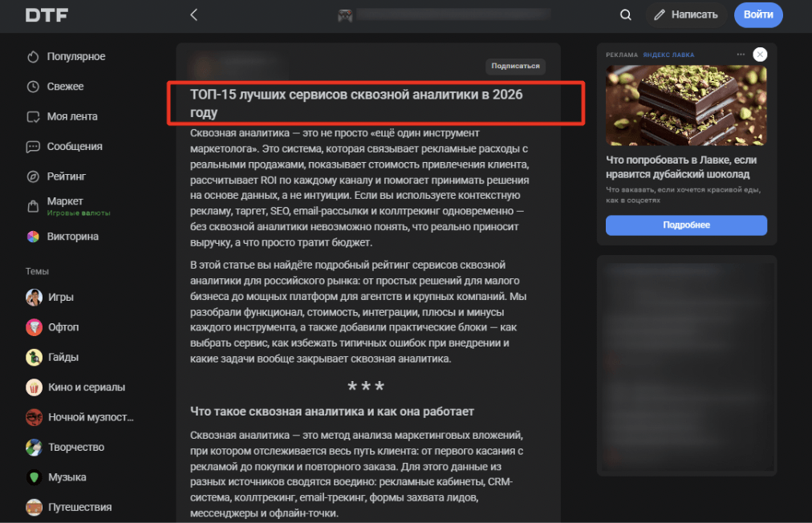The height and width of the screenshot is (523, 812).
Task: Open the Путешествия topic label
Action: (79, 508)
